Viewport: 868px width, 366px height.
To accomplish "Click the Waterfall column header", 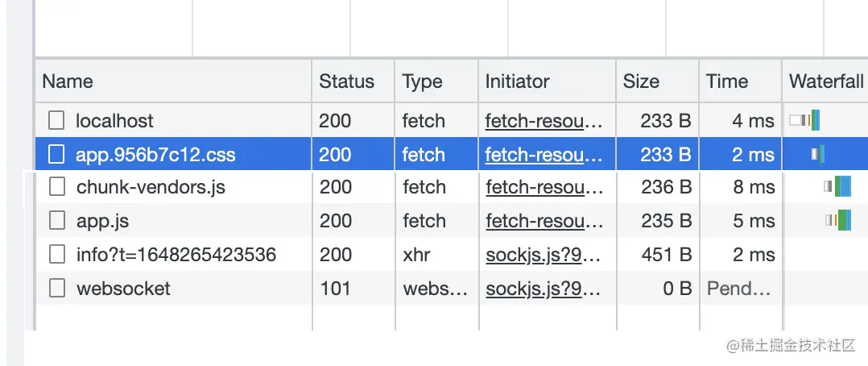I will pos(826,81).
